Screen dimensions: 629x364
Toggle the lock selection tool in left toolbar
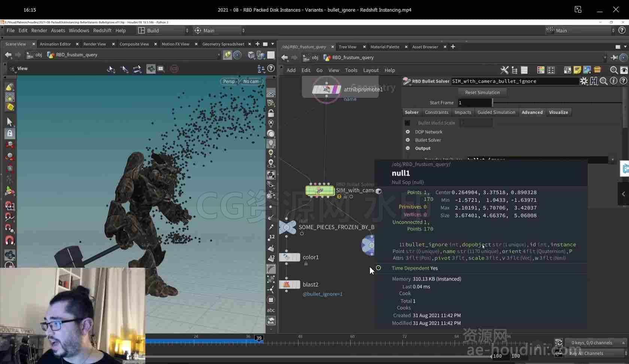coord(10,133)
